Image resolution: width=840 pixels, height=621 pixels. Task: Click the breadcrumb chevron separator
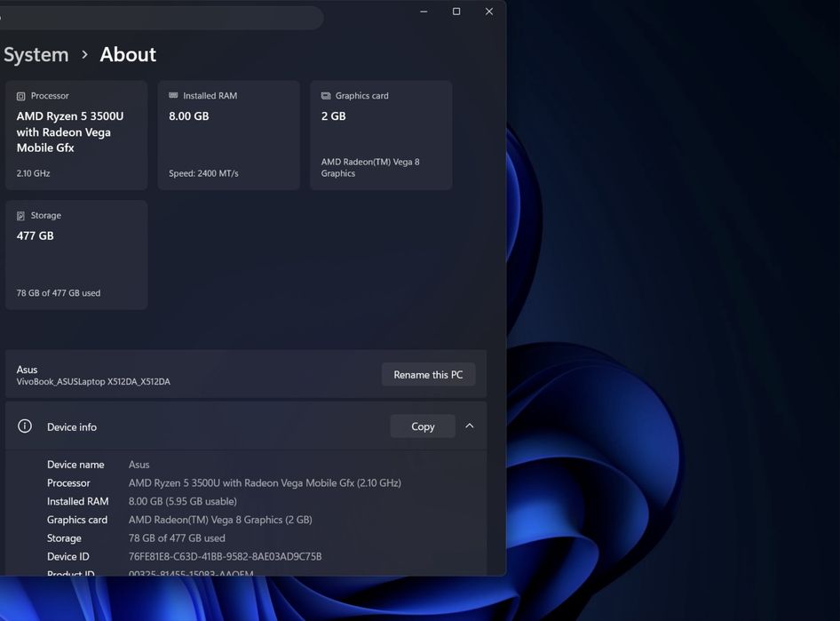click(x=84, y=55)
